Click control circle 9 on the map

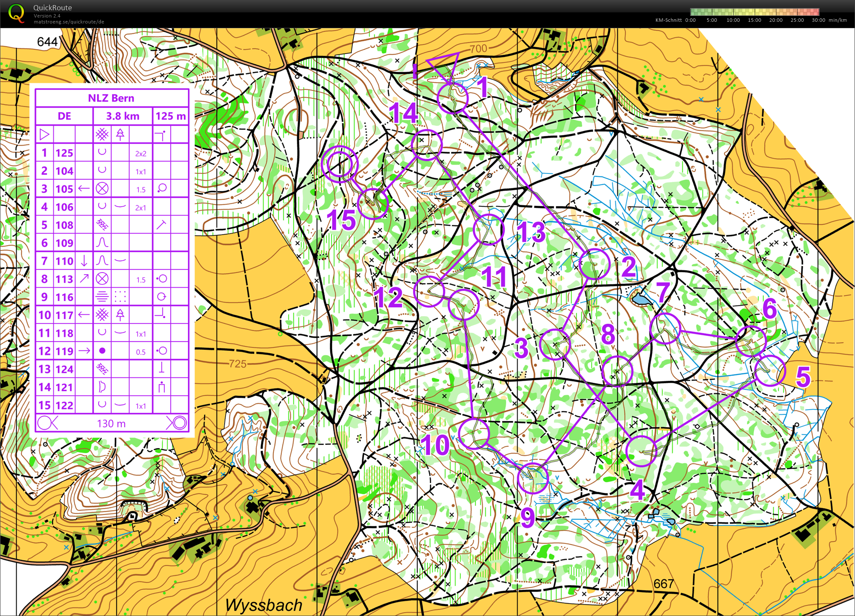point(533,478)
